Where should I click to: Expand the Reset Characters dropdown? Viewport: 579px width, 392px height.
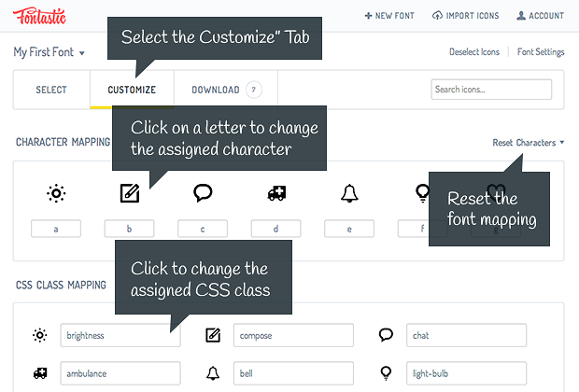tap(528, 143)
